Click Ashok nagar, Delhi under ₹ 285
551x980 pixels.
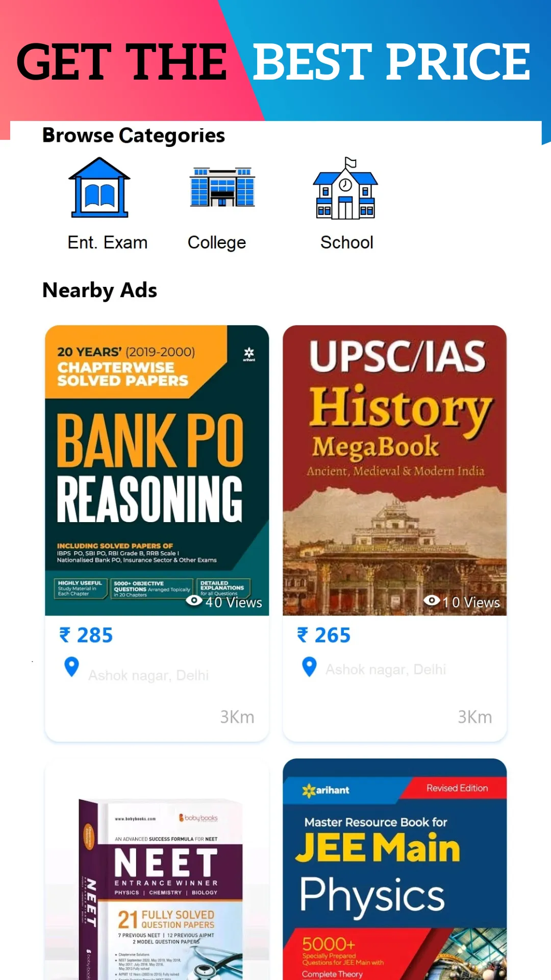[148, 675]
